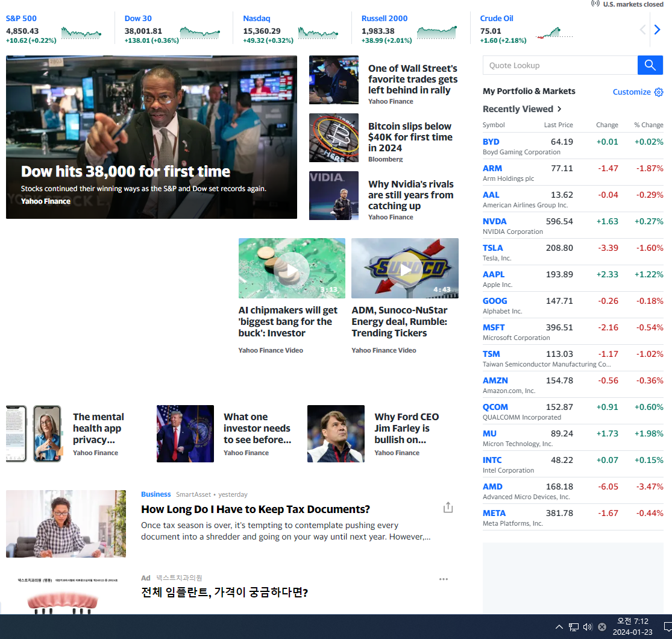Click the Last Price column header
This screenshot has width=672, height=639.
pyautogui.click(x=559, y=125)
